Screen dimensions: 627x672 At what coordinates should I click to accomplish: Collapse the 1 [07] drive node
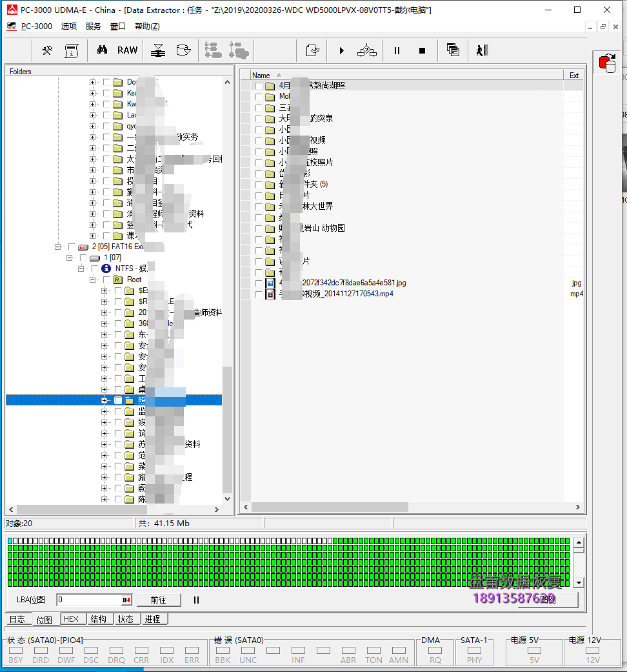70,258
